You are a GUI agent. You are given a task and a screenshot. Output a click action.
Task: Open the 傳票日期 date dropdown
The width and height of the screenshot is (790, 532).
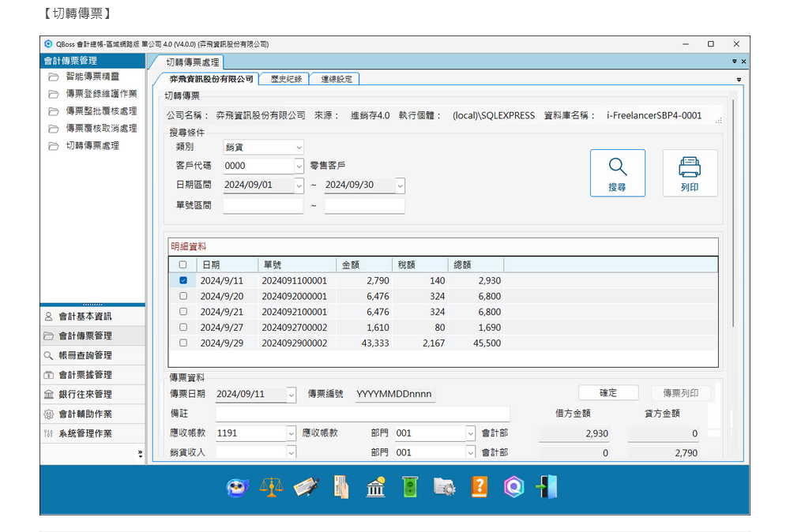pyautogui.click(x=292, y=395)
